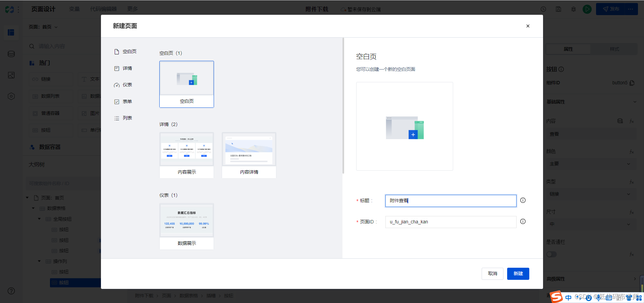
Task: Switch to the 样式 tab
Action: pyautogui.click(x=614, y=49)
